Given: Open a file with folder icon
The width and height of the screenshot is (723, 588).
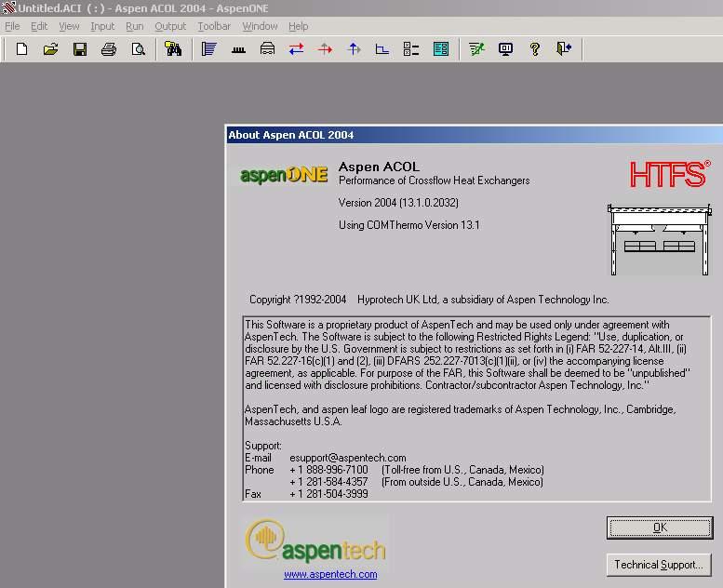Looking at the screenshot, I should click(51, 49).
